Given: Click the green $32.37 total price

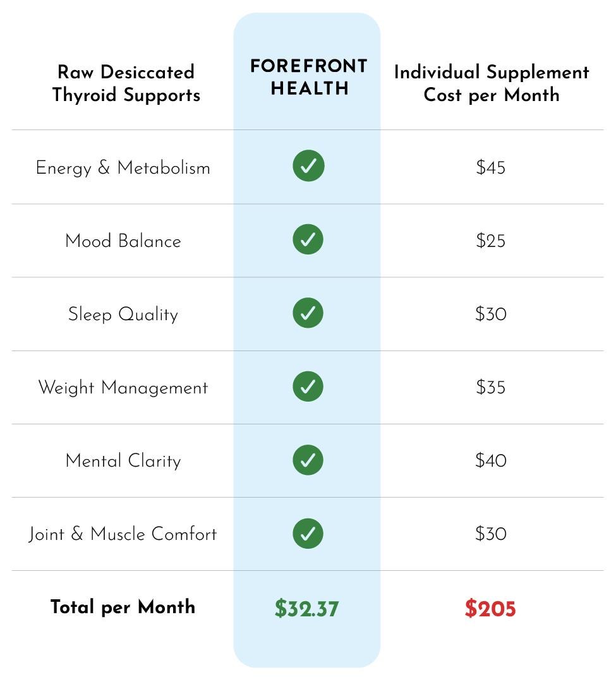Looking at the screenshot, I should (x=306, y=608).
